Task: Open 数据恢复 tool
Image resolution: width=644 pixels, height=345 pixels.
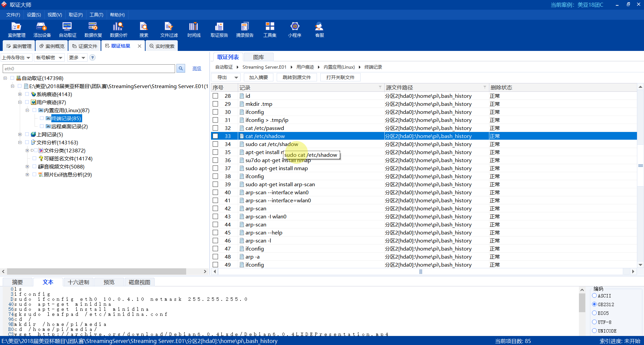Action: pos(93,29)
